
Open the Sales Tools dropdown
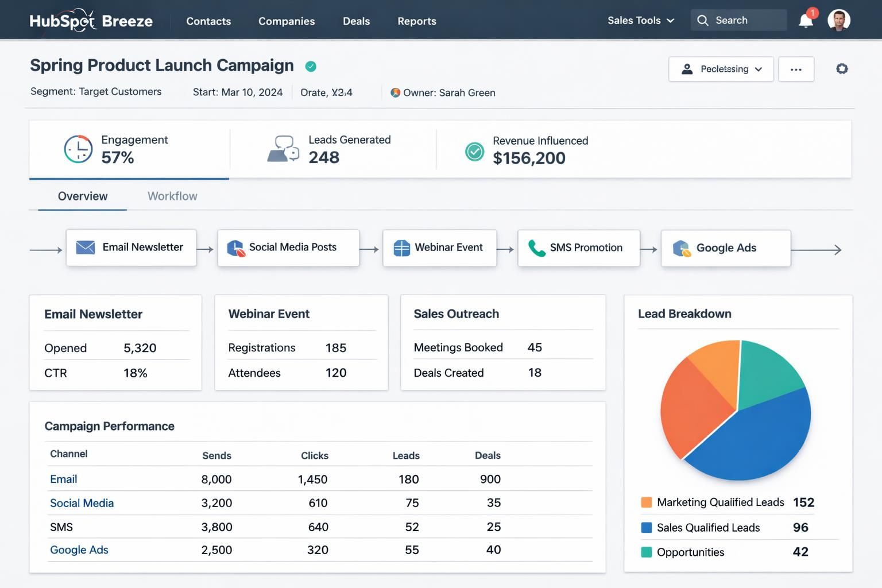[640, 20]
